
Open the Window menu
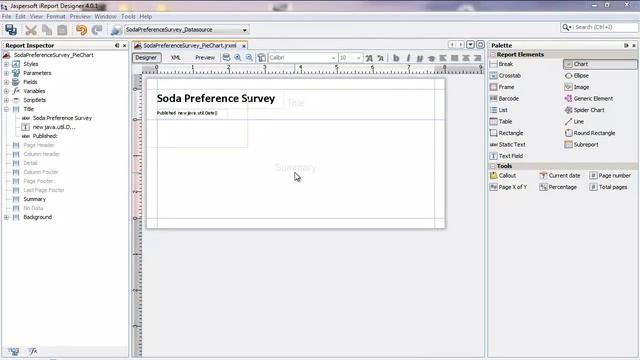point(105,16)
